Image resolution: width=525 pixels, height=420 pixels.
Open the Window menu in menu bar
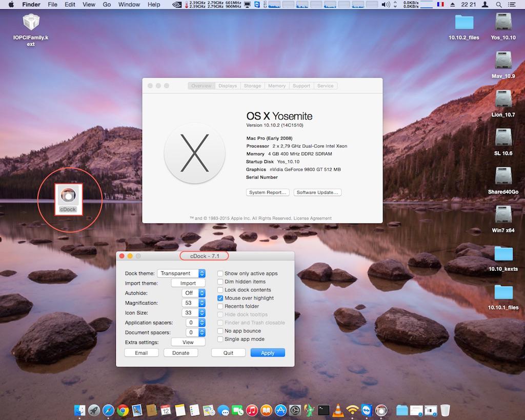point(129,5)
